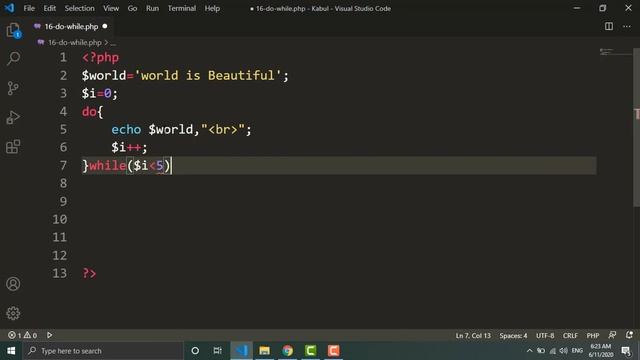This screenshot has height=360, width=640.
Task: Click line number 1 in the gutter
Action: click(63, 57)
